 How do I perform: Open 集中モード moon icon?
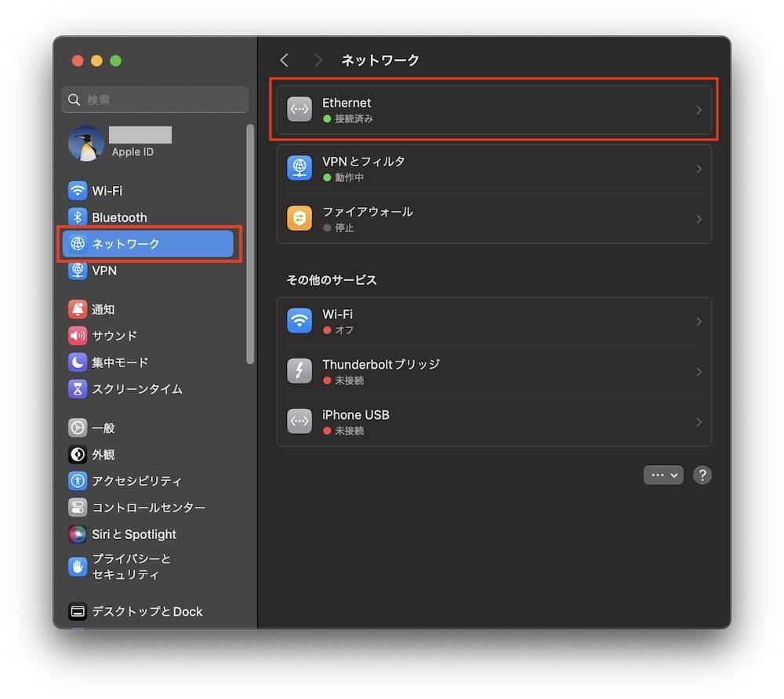pos(78,362)
